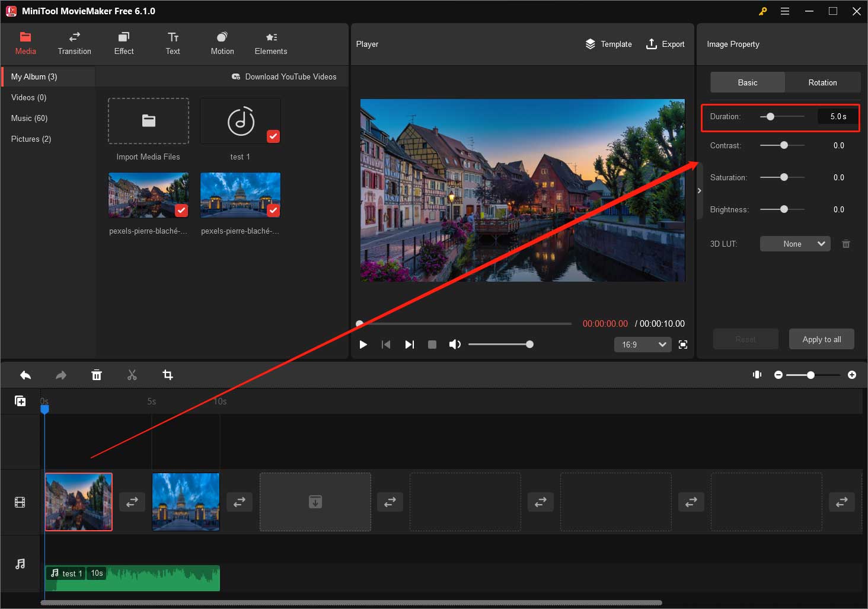868x609 pixels.
Task: Click the key upgrade icon
Action: [763, 11]
